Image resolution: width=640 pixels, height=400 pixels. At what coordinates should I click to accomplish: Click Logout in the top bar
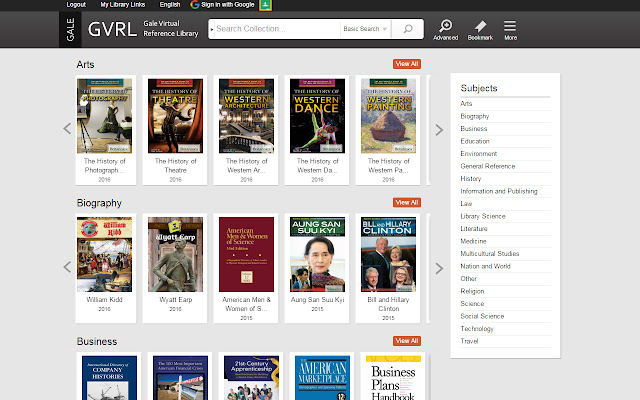(76, 4)
